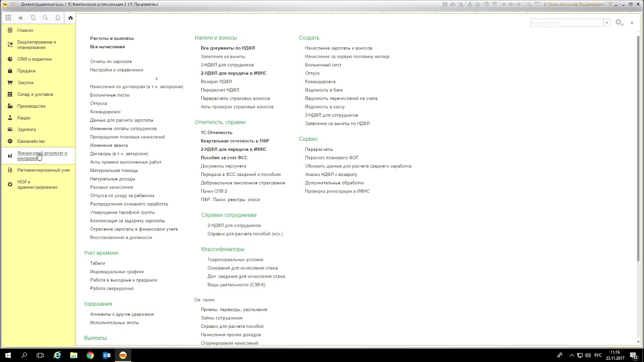
Task: Click the zoom magnifier-plus icon in title bar
Action: click(x=529, y=4)
